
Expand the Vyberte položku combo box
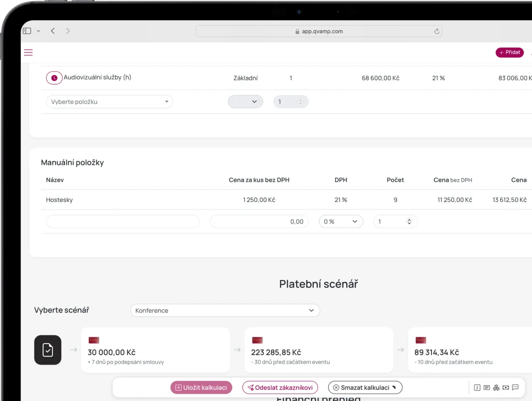109,102
